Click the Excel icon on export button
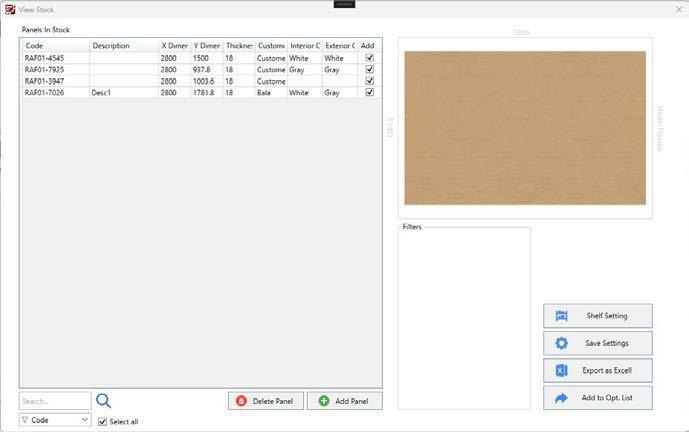This screenshot has width=689, height=432. coord(561,371)
